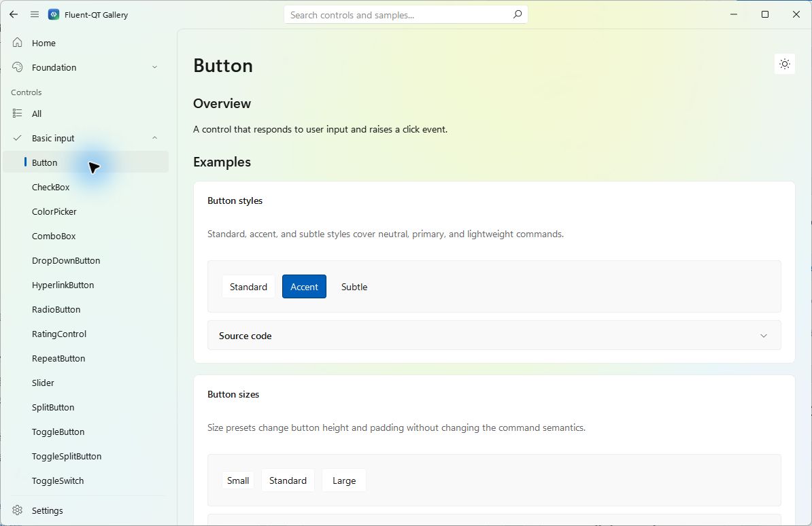Screen dimensions: 812x526
Task: Open the Foundation menu label
Action: [54, 67]
